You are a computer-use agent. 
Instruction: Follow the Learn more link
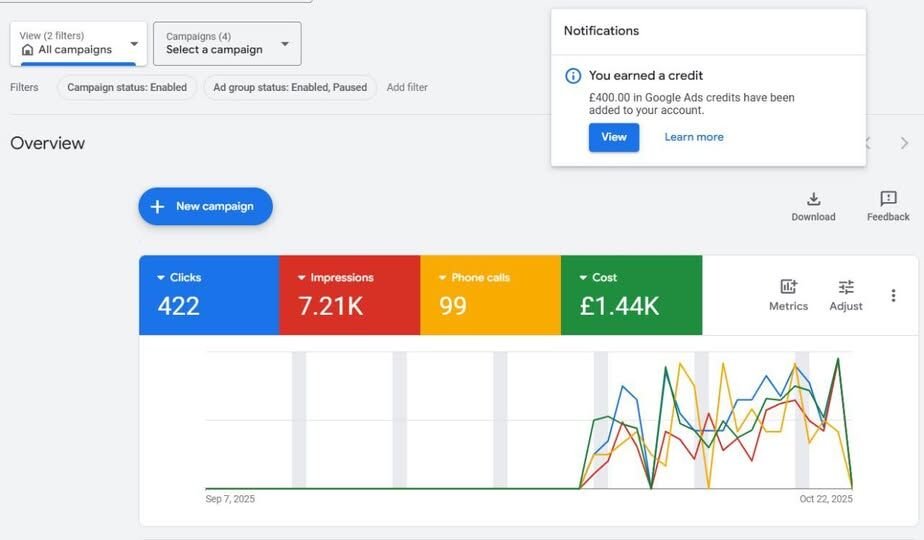pos(694,137)
